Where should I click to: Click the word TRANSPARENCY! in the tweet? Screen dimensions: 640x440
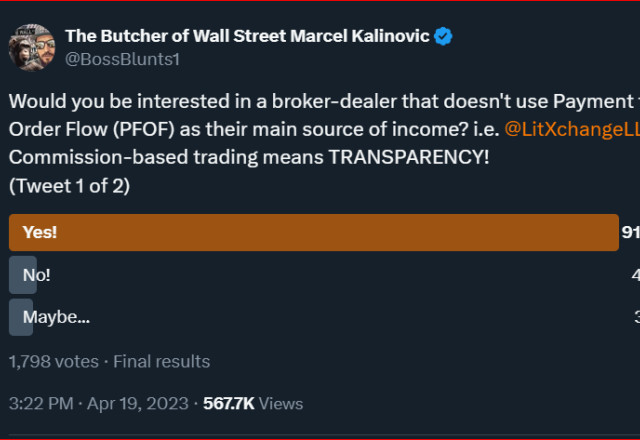click(409, 157)
